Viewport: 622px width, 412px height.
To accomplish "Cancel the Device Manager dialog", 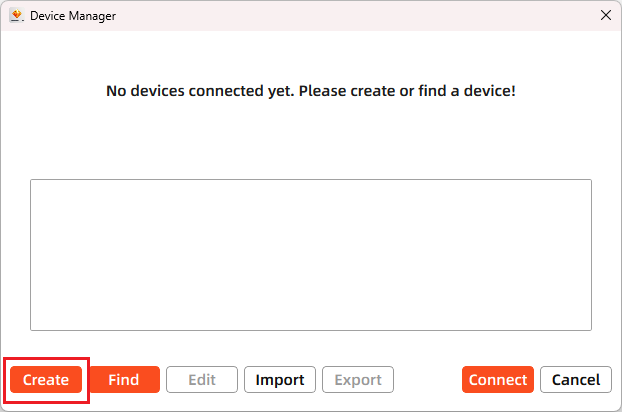I will pos(576,380).
